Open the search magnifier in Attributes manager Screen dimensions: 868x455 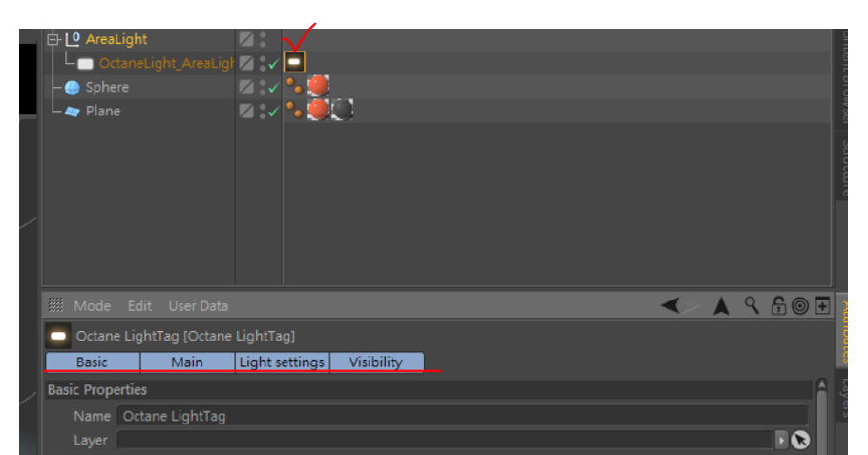(752, 304)
